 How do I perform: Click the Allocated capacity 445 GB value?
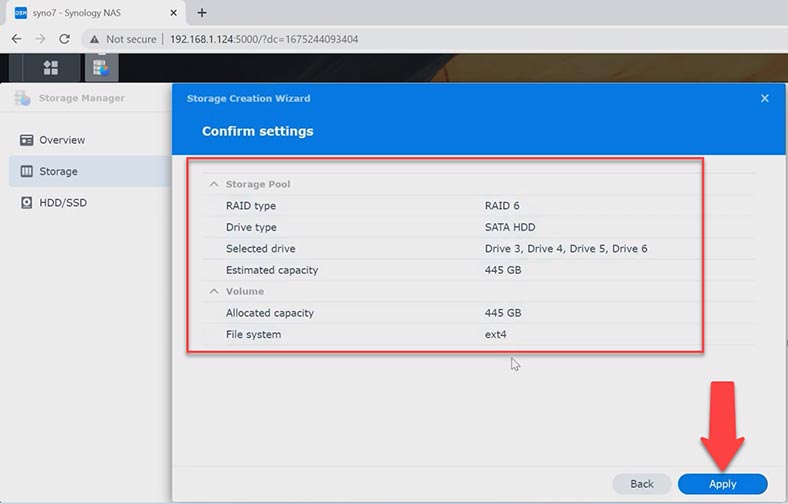pos(503,313)
